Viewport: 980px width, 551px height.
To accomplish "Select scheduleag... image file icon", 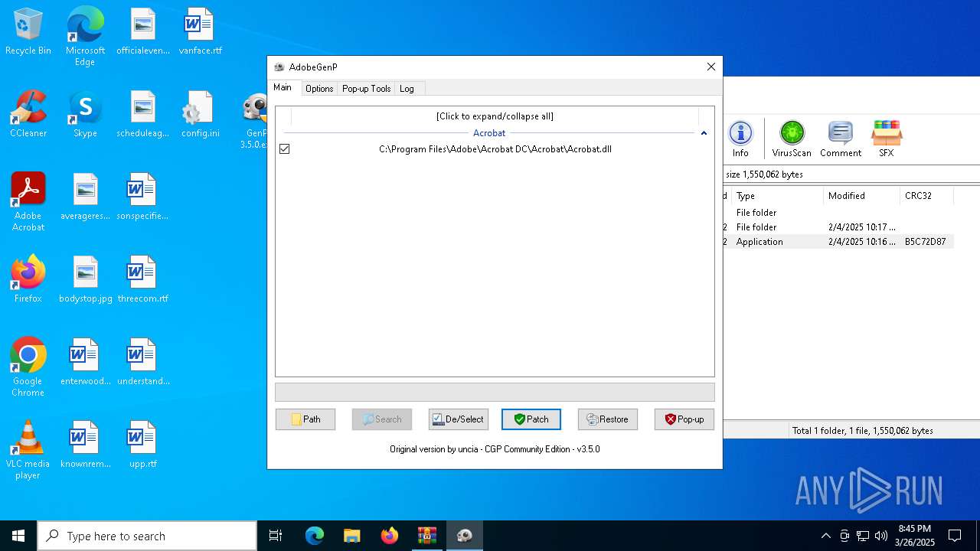I will coord(142,115).
